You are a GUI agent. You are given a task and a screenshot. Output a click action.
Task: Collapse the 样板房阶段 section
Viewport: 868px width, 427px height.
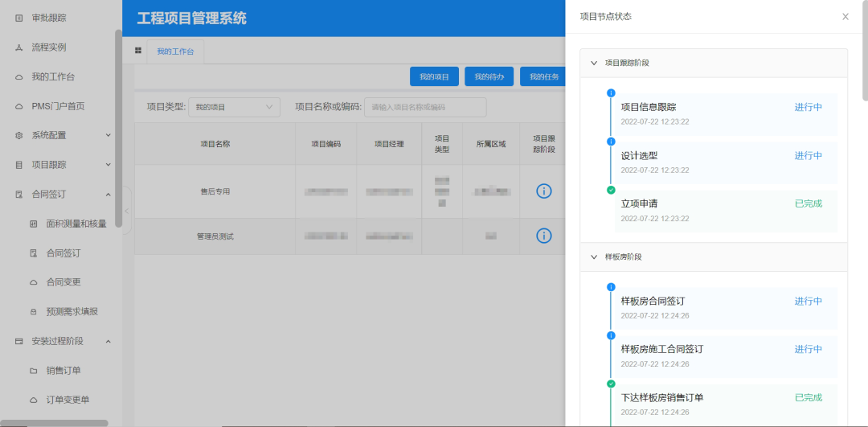594,257
